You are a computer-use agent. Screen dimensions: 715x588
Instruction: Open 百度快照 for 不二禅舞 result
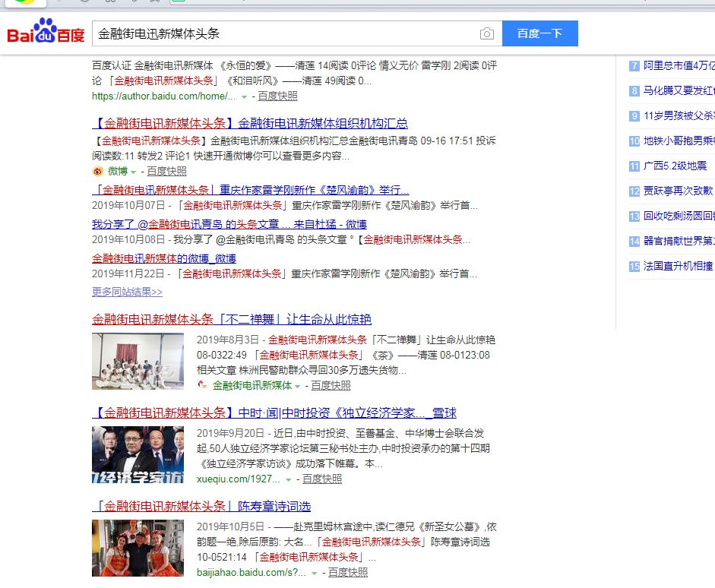[x=331, y=386]
